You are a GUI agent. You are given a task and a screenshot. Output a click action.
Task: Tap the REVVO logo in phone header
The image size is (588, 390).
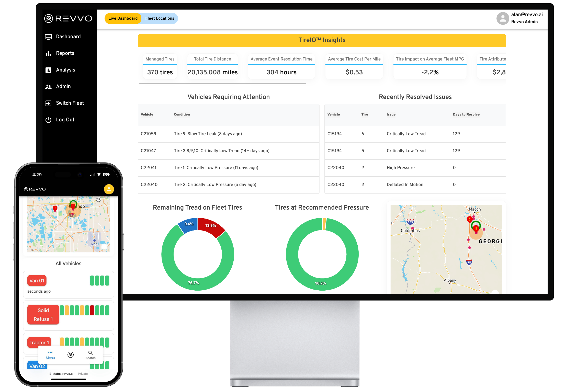click(35, 189)
